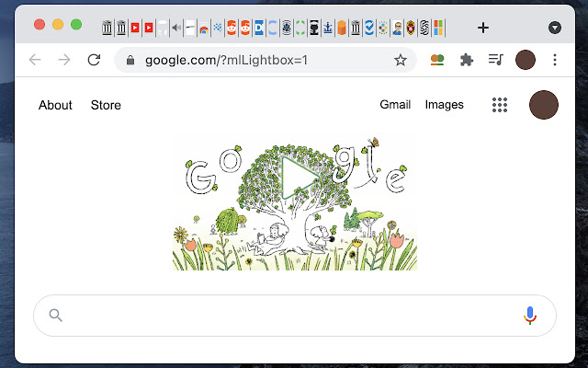The height and width of the screenshot is (368, 588).
Task: Click the Google search text box
Action: [x=295, y=316]
